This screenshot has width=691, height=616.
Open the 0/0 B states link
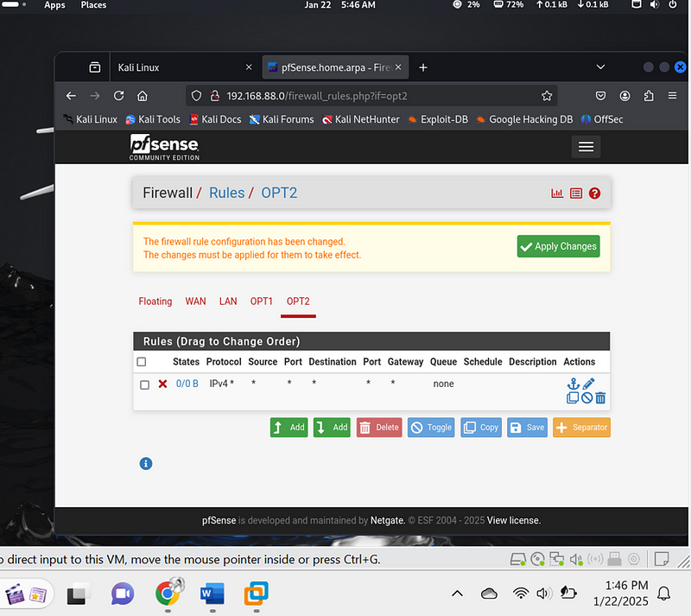point(187,384)
